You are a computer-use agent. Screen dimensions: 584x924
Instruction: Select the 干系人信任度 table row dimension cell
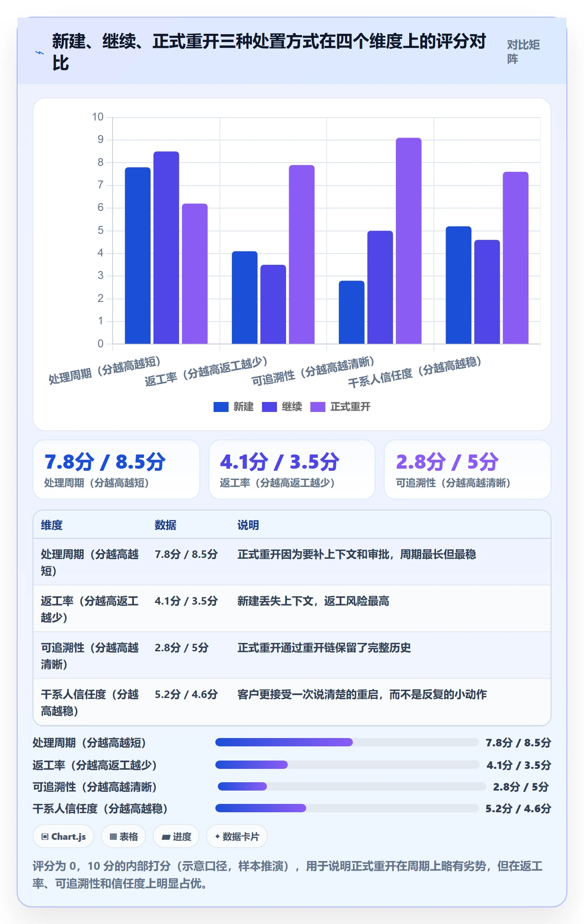pyautogui.click(x=90, y=702)
